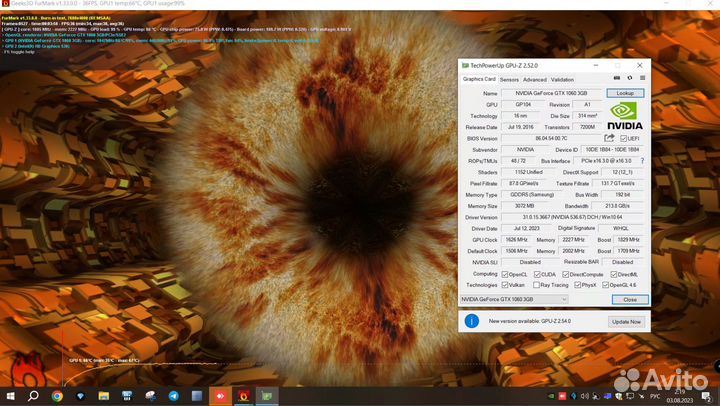Screen dimensions: 720x406
Task: Click the GPU-Z title bar app icon
Action: pyautogui.click(x=465, y=66)
